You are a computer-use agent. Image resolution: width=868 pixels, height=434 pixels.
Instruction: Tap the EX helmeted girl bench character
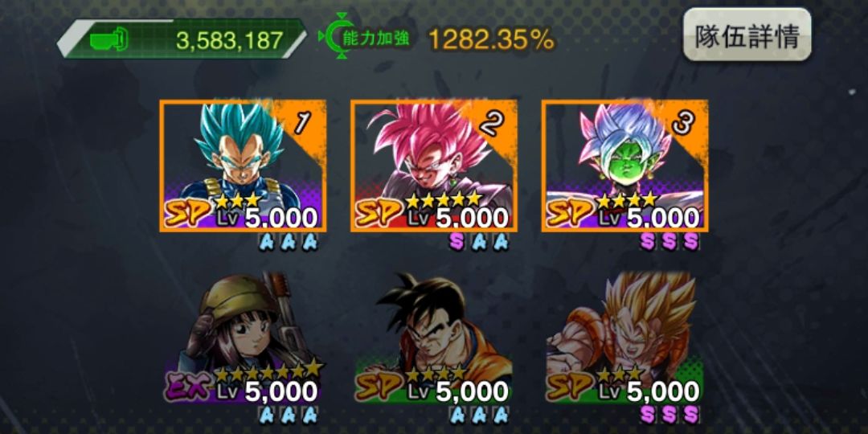(243, 337)
